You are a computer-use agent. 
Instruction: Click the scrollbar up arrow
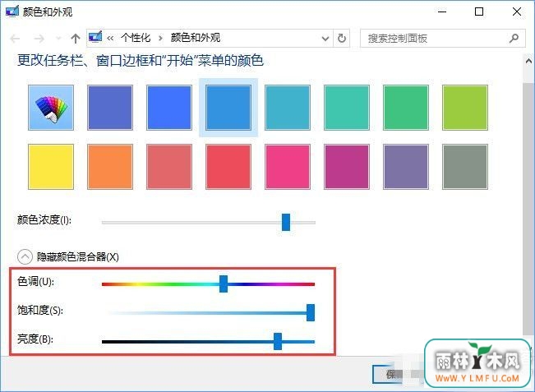point(528,62)
